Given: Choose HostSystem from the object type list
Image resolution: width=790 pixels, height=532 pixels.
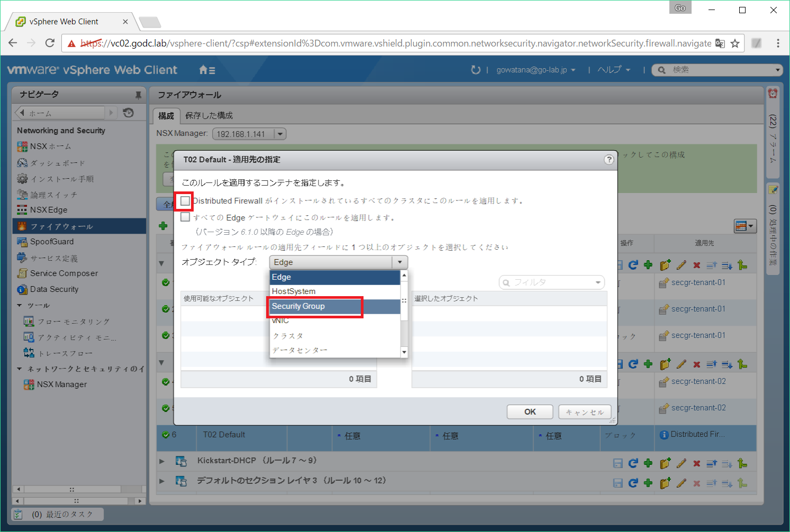Looking at the screenshot, I should pos(335,291).
